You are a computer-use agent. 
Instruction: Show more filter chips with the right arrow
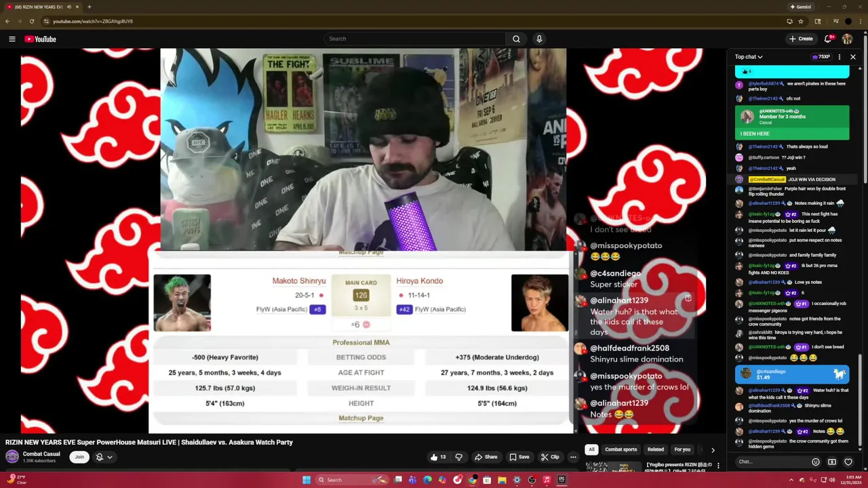coord(713,450)
